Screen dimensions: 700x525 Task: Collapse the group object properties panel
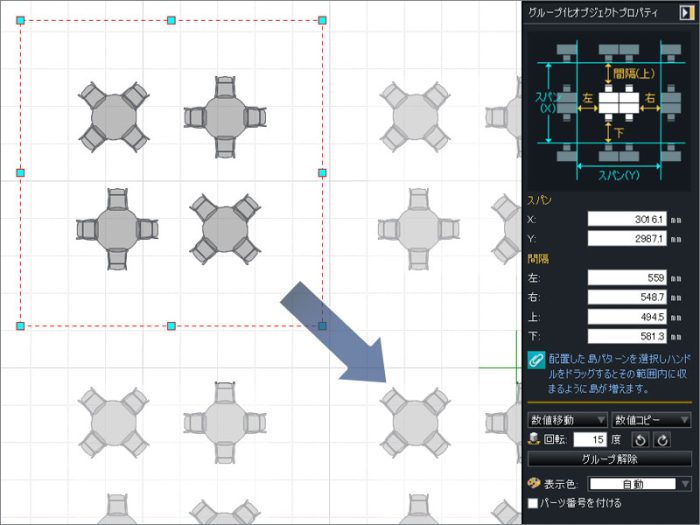pyautogui.click(x=686, y=12)
